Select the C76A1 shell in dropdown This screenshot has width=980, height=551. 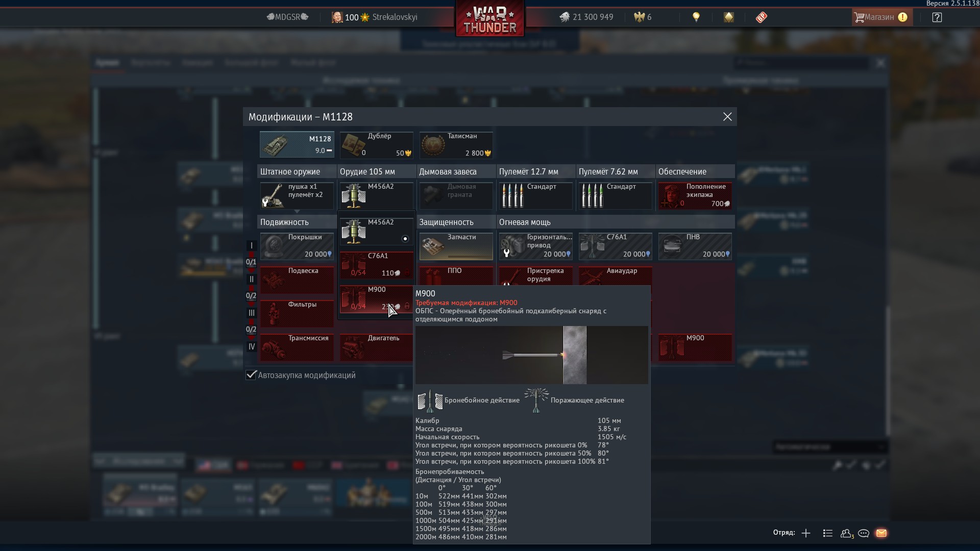pos(376,264)
